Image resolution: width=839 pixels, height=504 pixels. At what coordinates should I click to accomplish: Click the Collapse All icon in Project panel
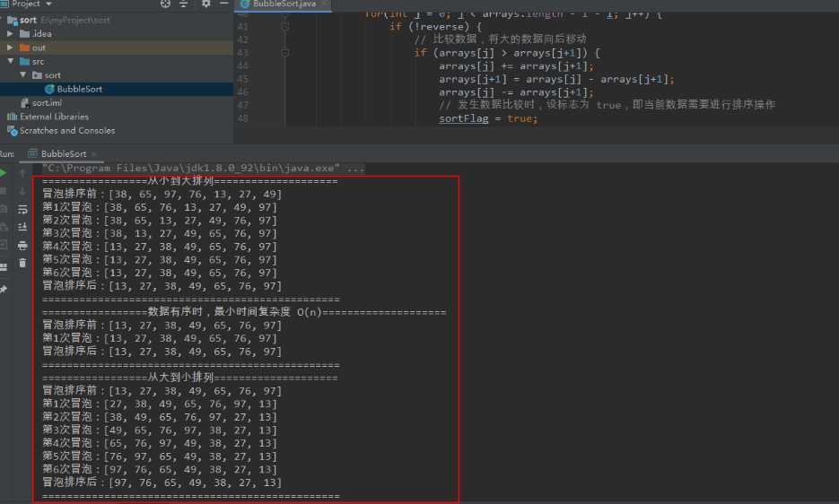point(184,4)
